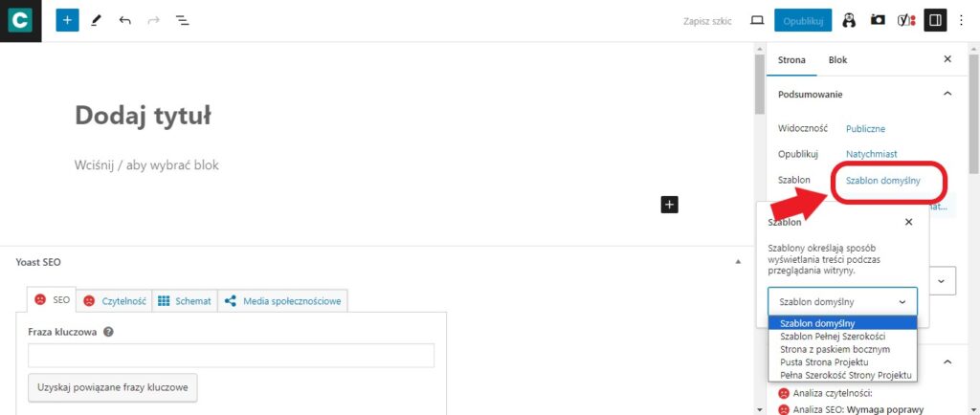Screen dimensions: 980x415
Task: Close the Szablon popover
Action: [x=909, y=222]
